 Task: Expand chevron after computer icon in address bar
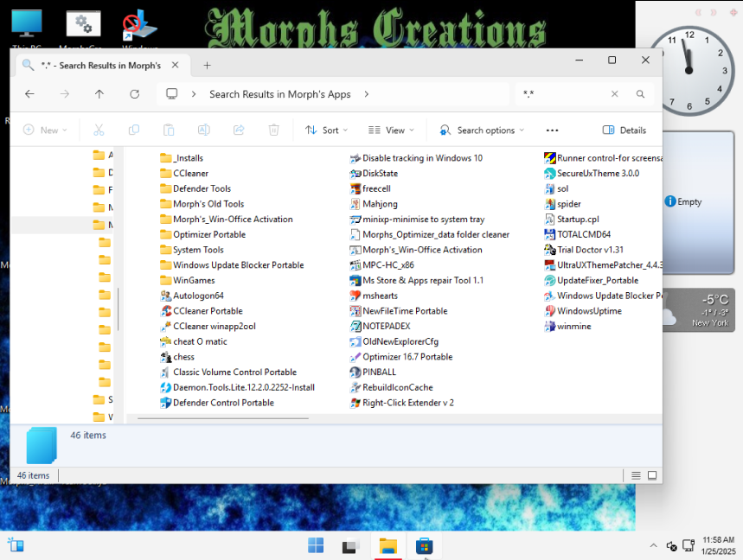pos(194,94)
